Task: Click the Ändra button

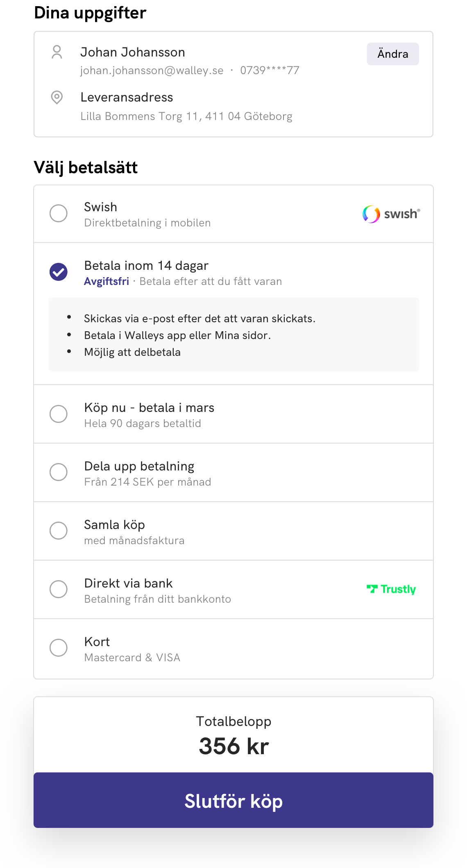Action: pos(393,54)
